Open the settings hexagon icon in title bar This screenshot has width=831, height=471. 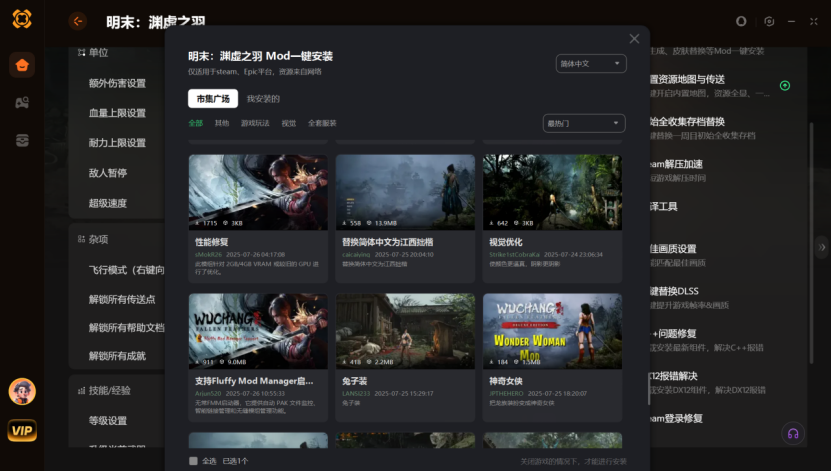[x=769, y=21]
